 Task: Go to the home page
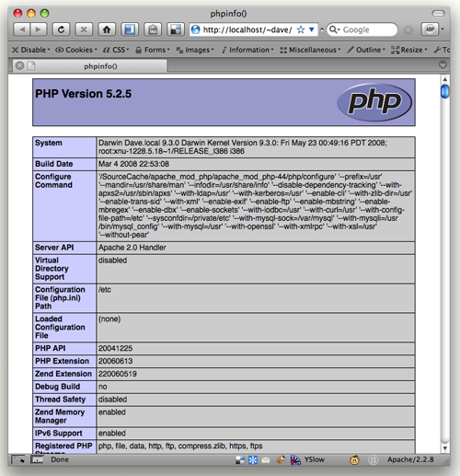[x=107, y=29]
